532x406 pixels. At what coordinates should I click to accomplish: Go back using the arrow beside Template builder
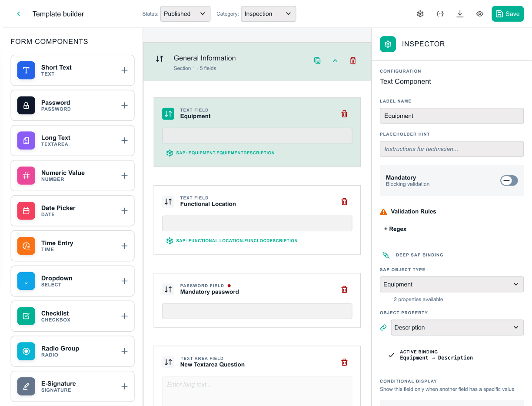(19, 14)
